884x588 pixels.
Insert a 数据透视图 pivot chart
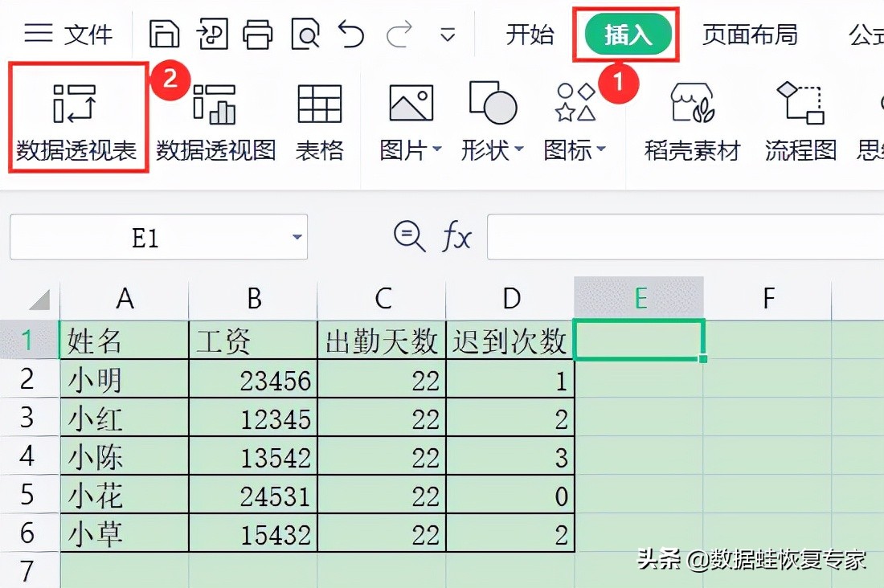point(215,123)
